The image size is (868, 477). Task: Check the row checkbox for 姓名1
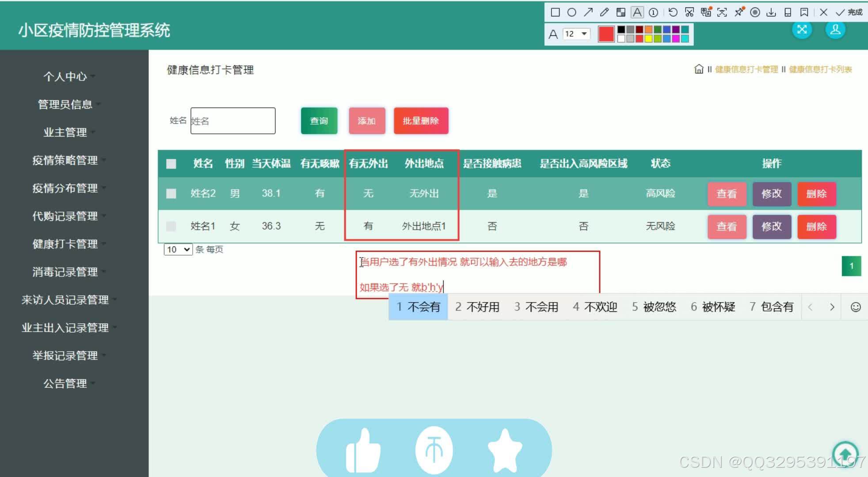[171, 226]
